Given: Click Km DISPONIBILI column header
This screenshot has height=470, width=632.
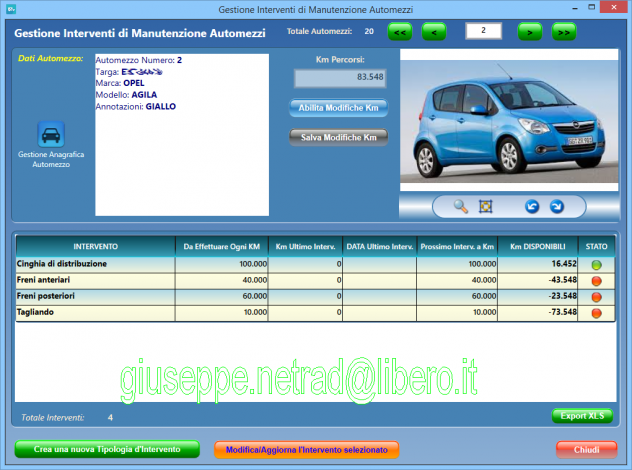Looking at the screenshot, I should [x=538, y=246].
